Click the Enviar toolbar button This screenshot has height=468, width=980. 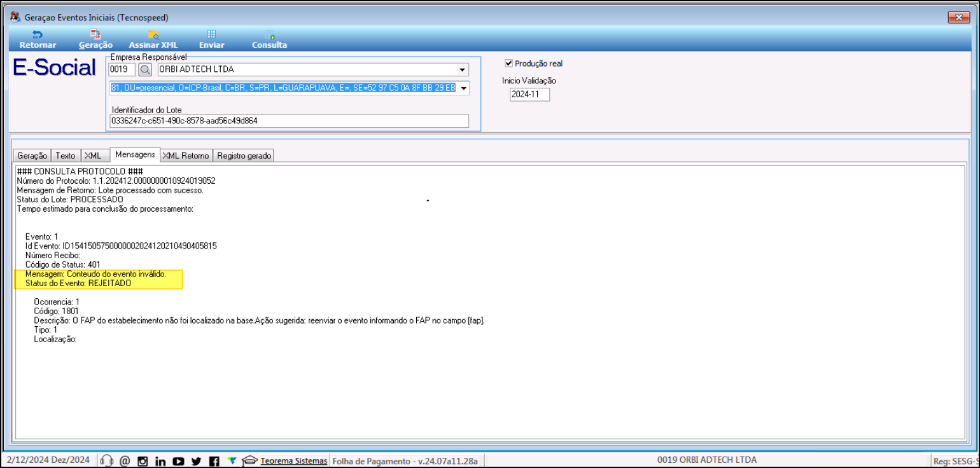point(211,39)
